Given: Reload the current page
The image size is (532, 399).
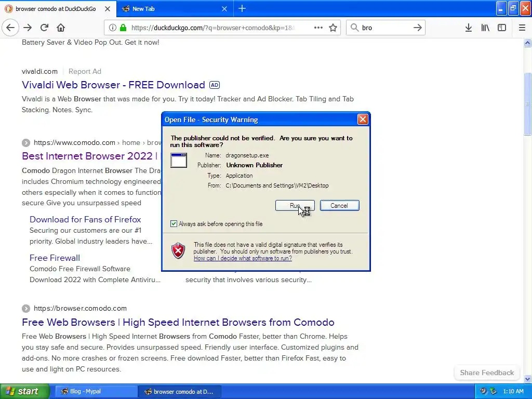Looking at the screenshot, I should coord(44,28).
